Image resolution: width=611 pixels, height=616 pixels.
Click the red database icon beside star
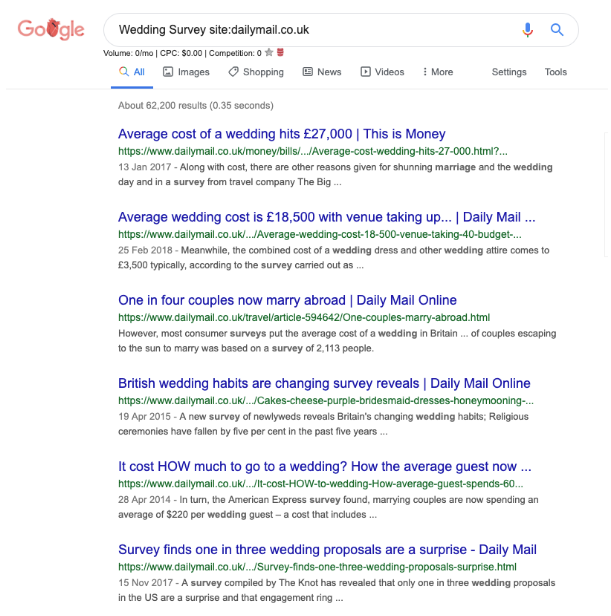[x=280, y=52]
